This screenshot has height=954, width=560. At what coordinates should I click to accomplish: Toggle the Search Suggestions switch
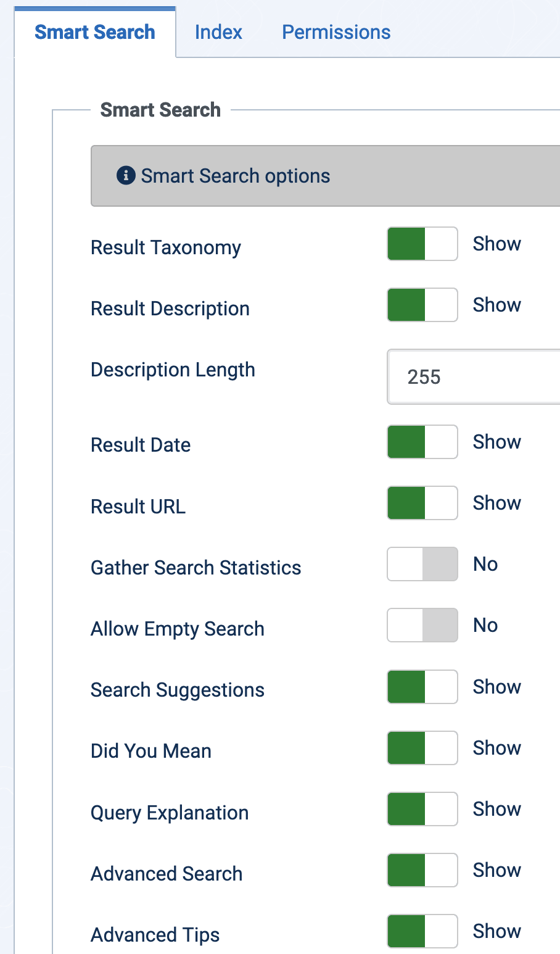pyautogui.click(x=422, y=687)
